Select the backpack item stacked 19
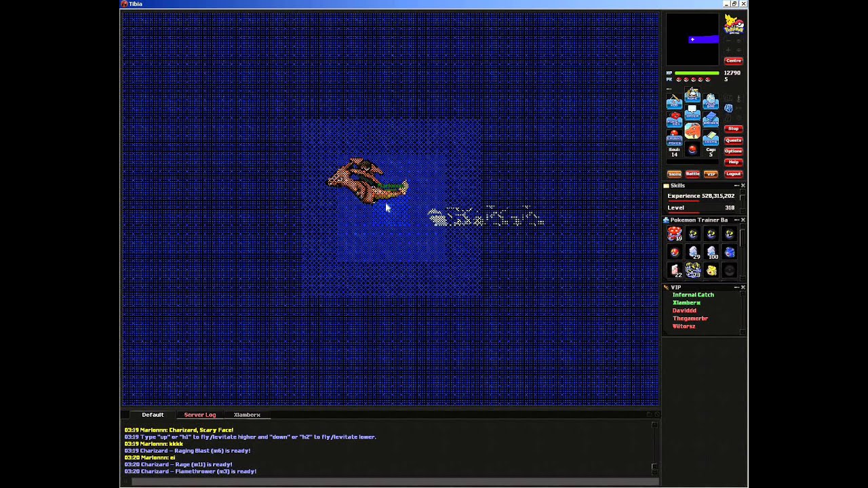The width and height of the screenshot is (868, 488). pyautogui.click(x=675, y=235)
